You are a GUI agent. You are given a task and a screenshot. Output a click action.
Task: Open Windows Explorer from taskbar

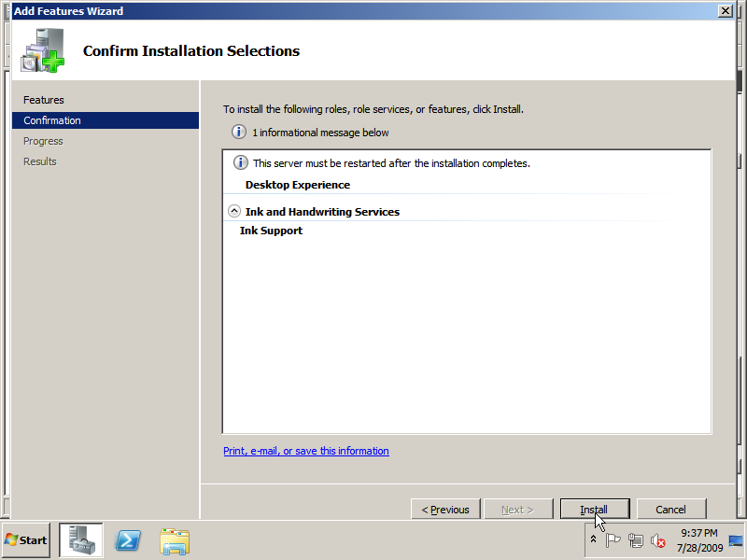[175, 541]
